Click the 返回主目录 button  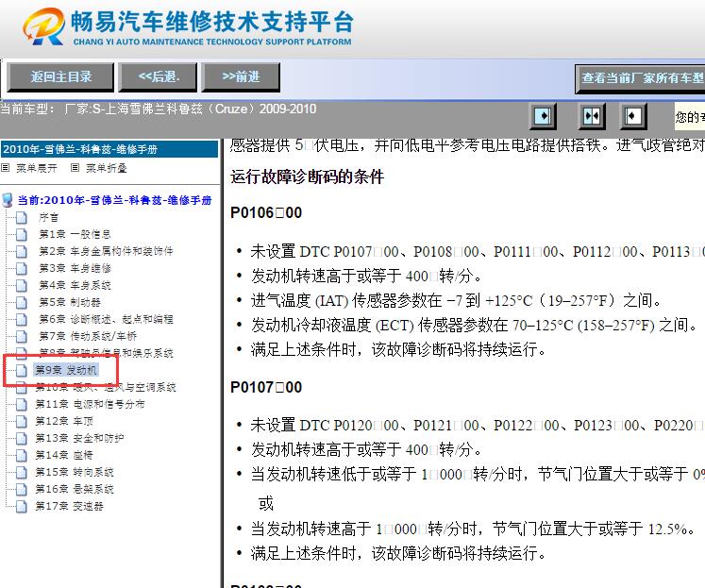pyautogui.click(x=60, y=77)
